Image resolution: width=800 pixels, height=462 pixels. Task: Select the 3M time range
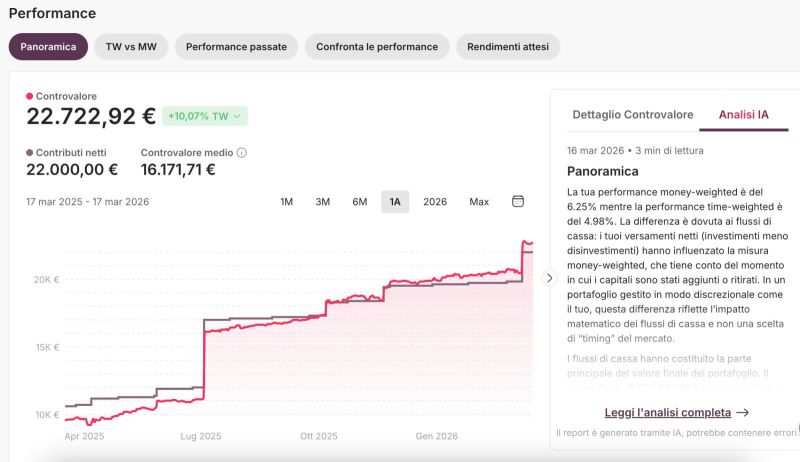(322, 202)
